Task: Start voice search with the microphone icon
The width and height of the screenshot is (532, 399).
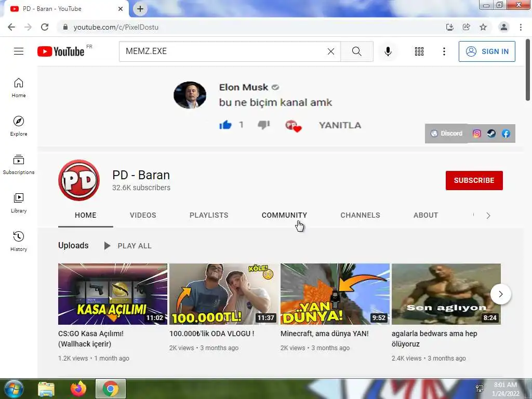Action: coord(388,51)
